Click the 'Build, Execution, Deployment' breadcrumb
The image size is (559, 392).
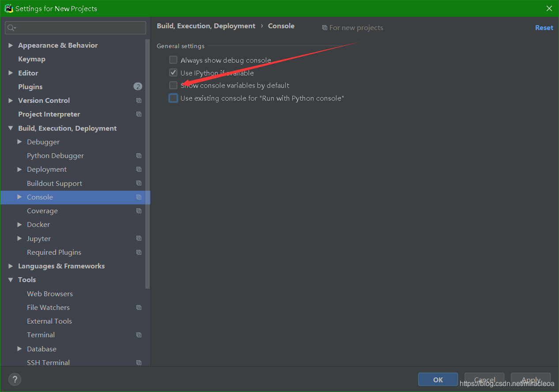[x=206, y=26]
